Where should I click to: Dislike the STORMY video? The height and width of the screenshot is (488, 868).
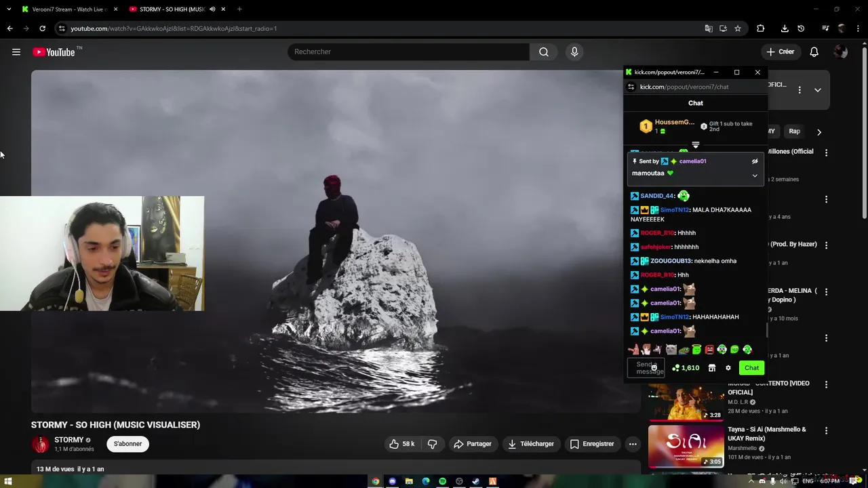coord(432,444)
